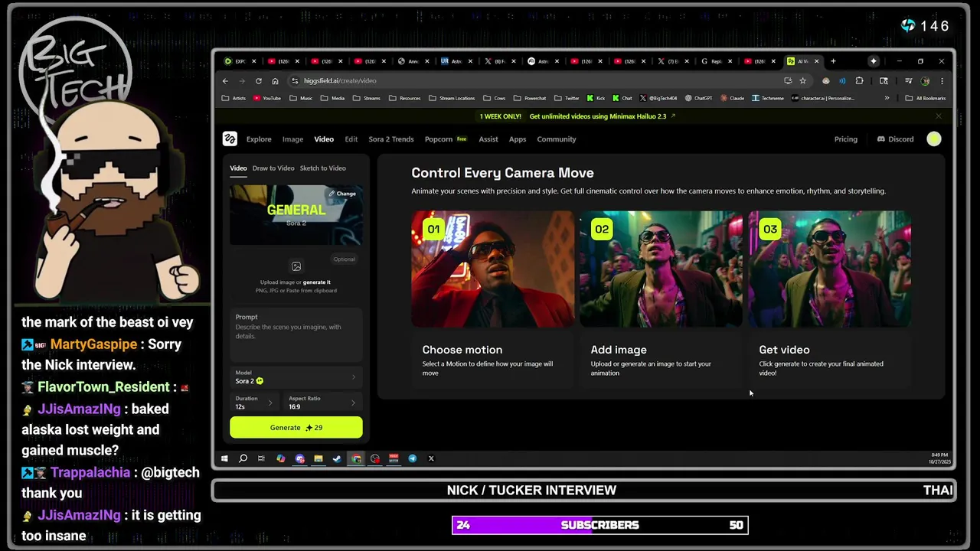Open the Edit nav item

pyautogui.click(x=351, y=139)
